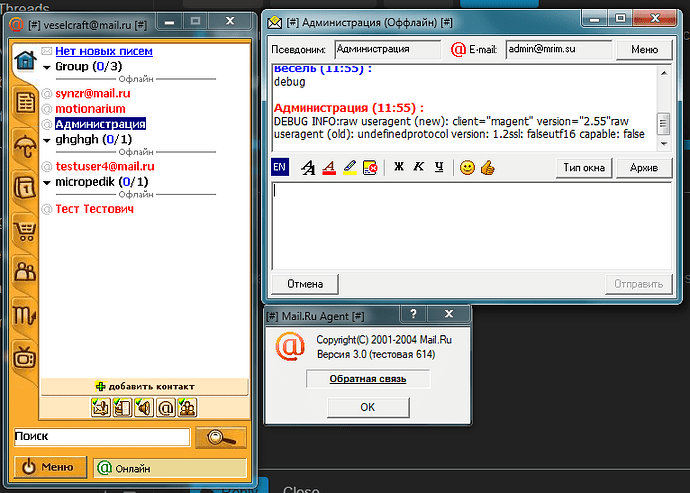The image size is (690, 493).
Task: Toggle underline (Ч) formatting
Action: [x=439, y=167]
